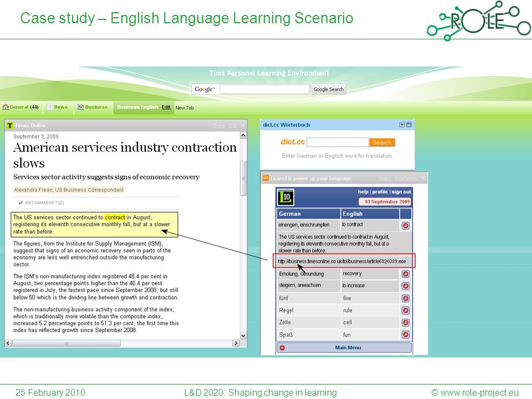Open the New Tab item

185,108
